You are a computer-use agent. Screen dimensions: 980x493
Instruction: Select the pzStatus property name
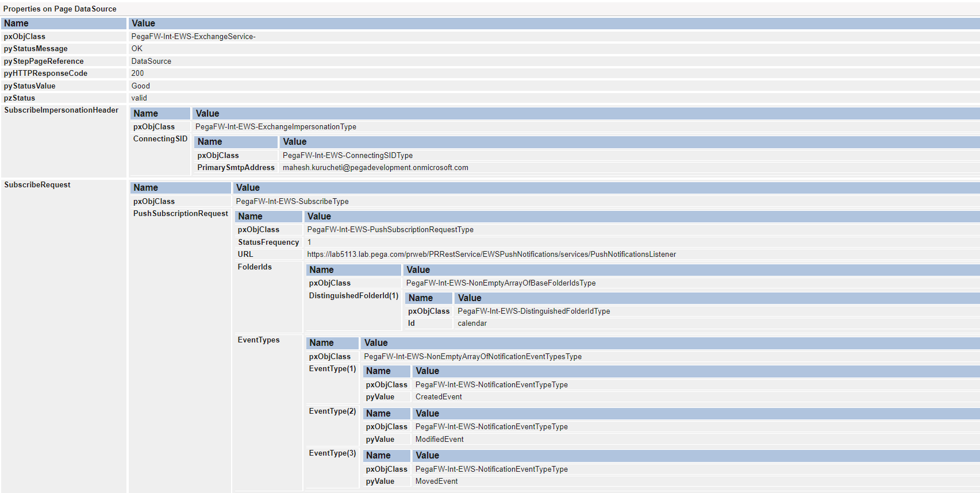(x=20, y=98)
